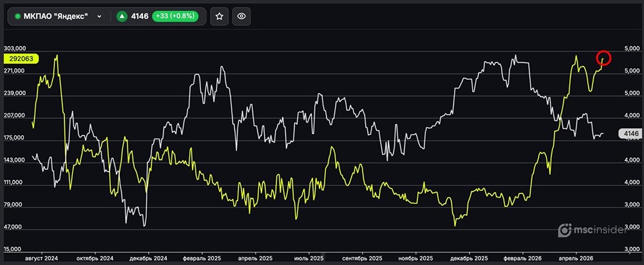Click the green up-triangle price direction icon

pyautogui.click(x=122, y=17)
